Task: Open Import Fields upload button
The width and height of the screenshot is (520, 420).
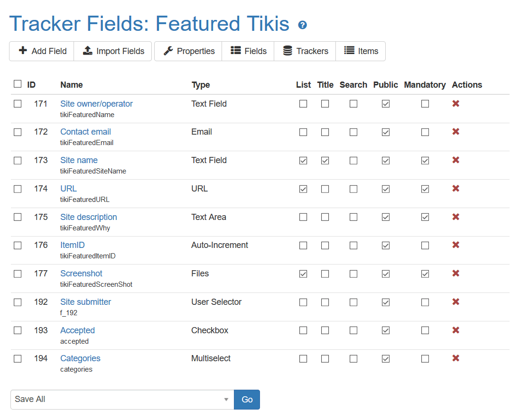Action: coord(113,51)
